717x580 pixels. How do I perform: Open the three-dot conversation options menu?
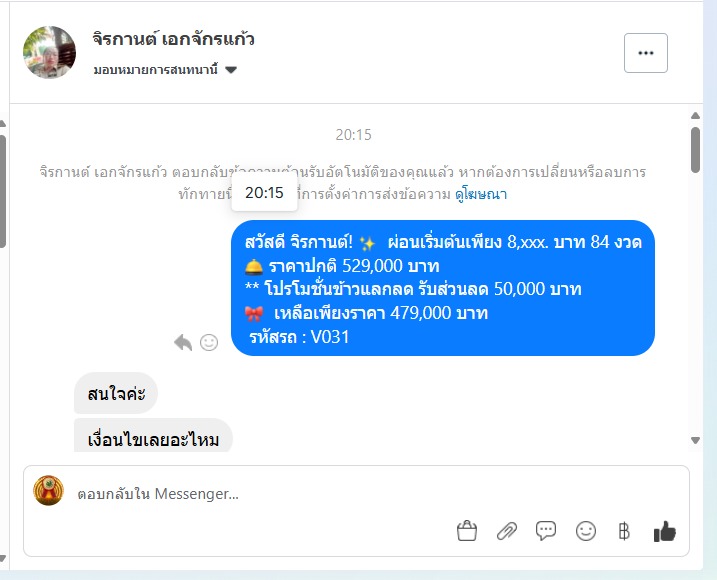(646, 53)
